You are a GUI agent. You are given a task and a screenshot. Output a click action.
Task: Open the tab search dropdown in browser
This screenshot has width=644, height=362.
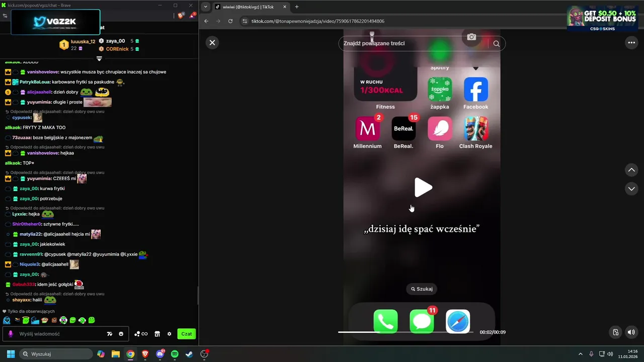[x=206, y=7]
